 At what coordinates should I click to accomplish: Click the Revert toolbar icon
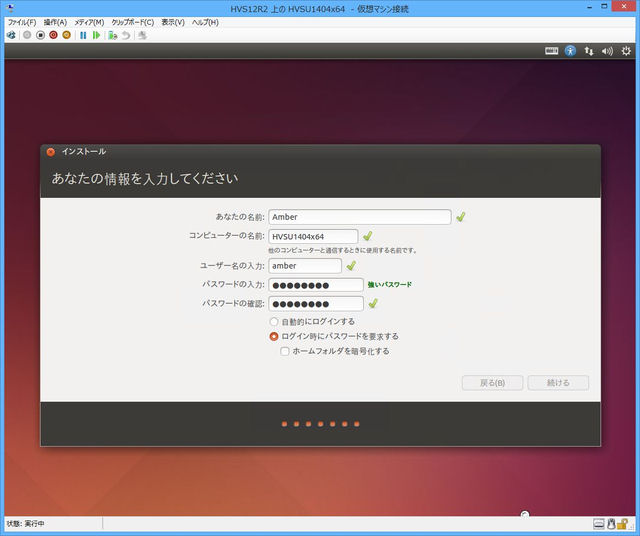tap(126, 35)
